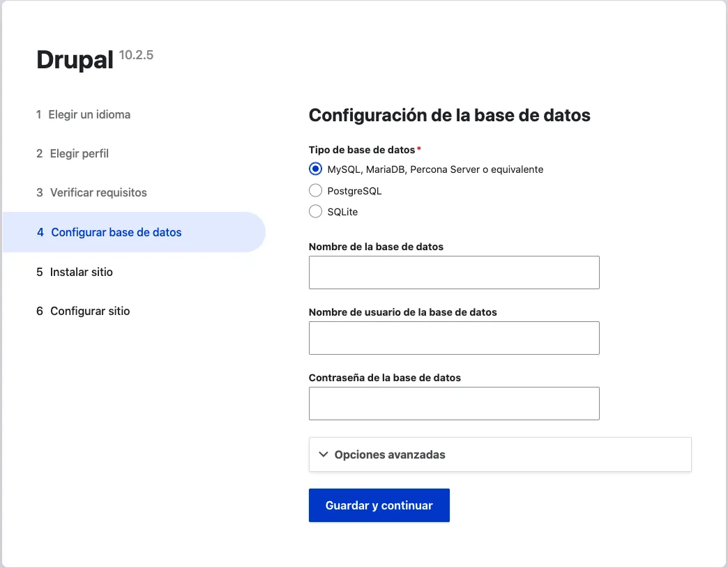Click the Nombre de usuario field
Screen dimensions: 728x568
click(454, 337)
